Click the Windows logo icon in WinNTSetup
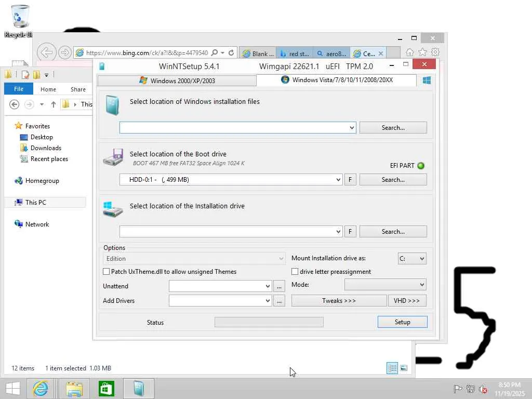532x399 pixels. point(427,81)
